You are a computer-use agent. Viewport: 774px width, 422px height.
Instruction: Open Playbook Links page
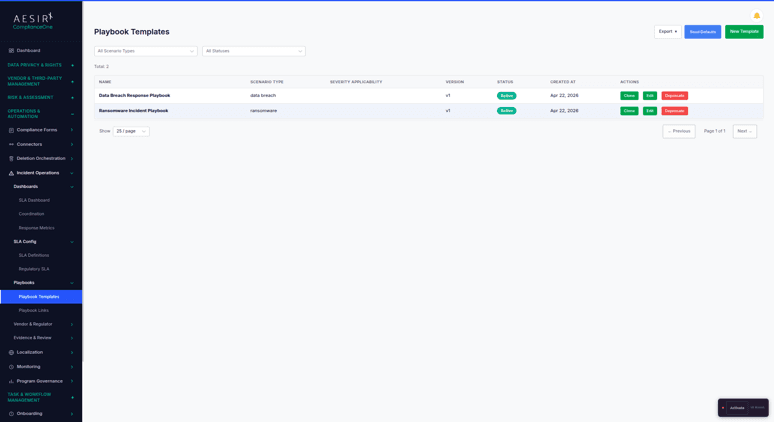coord(34,310)
